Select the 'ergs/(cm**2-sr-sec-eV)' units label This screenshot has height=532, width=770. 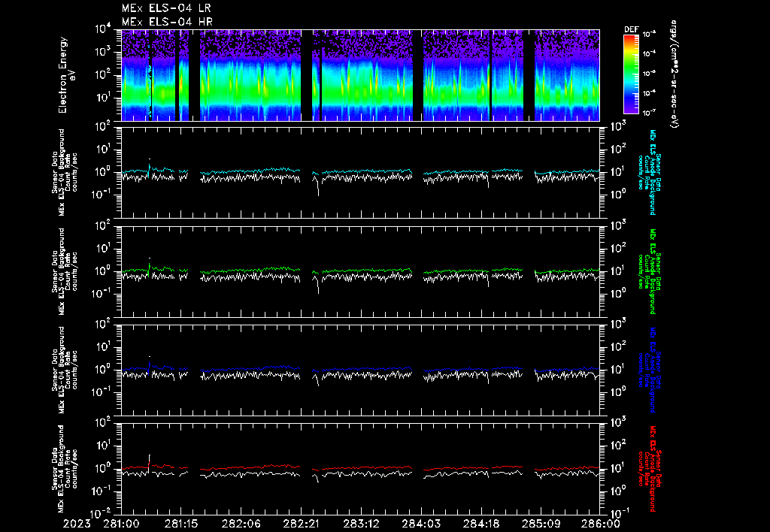[x=675, y=74]
